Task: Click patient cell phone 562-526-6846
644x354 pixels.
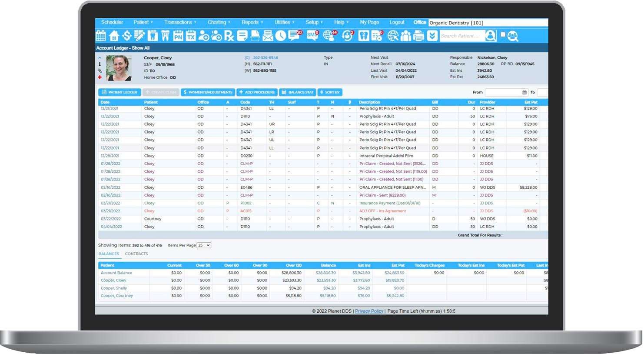Action: pos(266,57)
